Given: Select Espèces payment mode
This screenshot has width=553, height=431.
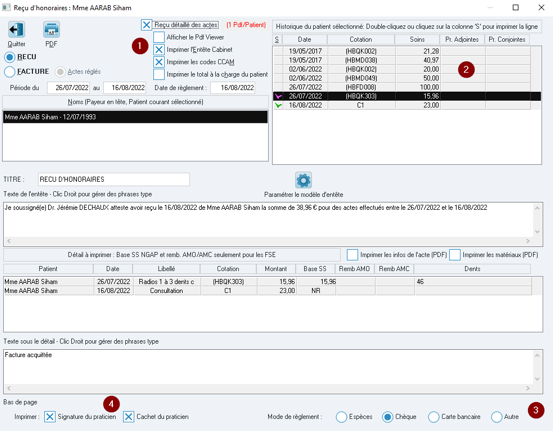Looking at the screenshot, I should [x=341, y=417].
